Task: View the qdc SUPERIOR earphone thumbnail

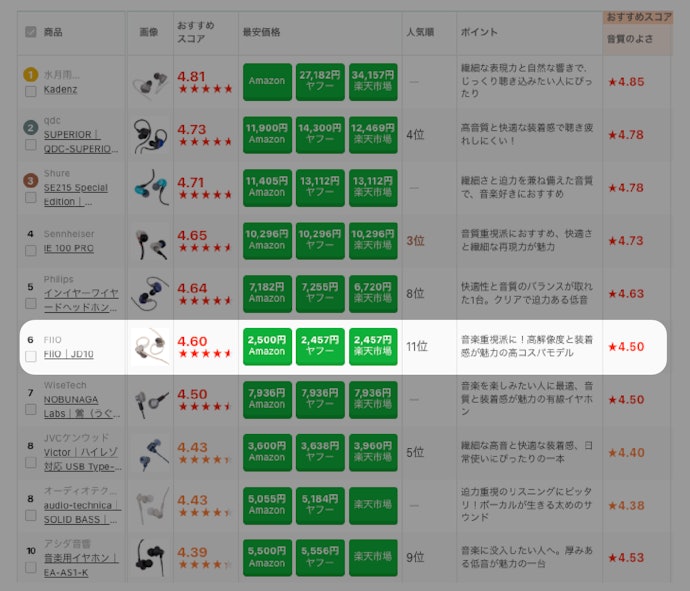Action: (x=150, y=135)
